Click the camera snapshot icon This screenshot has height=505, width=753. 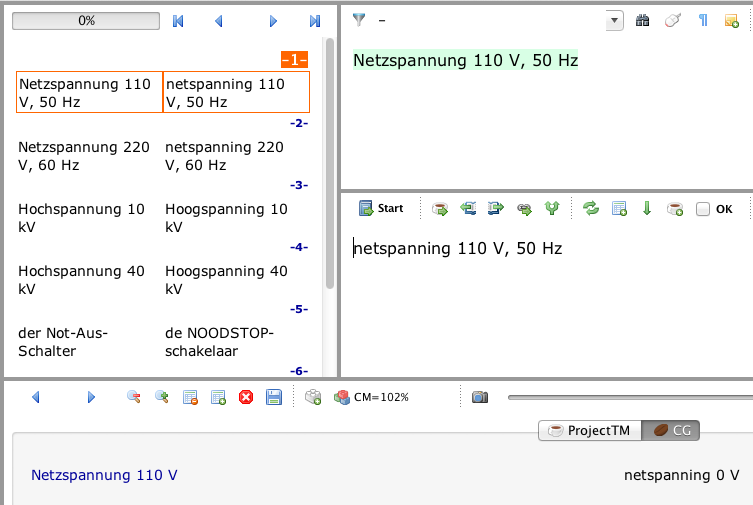pyautogui.click(x=480, y=397)
